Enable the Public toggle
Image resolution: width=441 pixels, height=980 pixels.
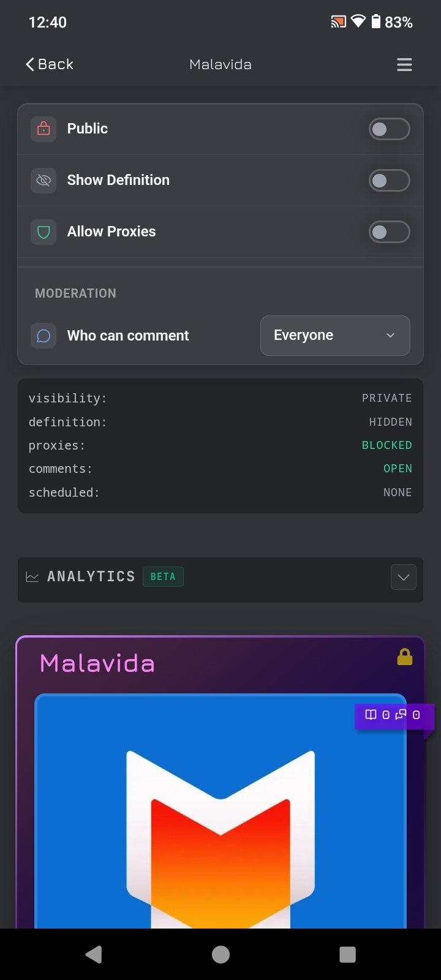[x=389, y=129]
